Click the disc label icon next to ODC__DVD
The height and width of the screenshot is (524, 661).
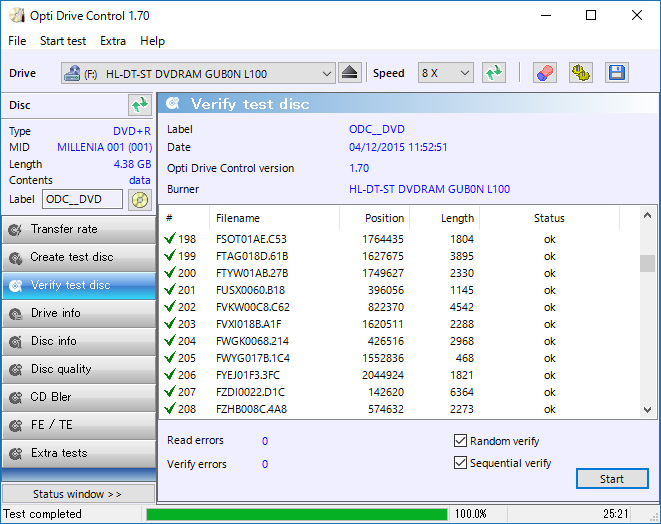[140, 200]
